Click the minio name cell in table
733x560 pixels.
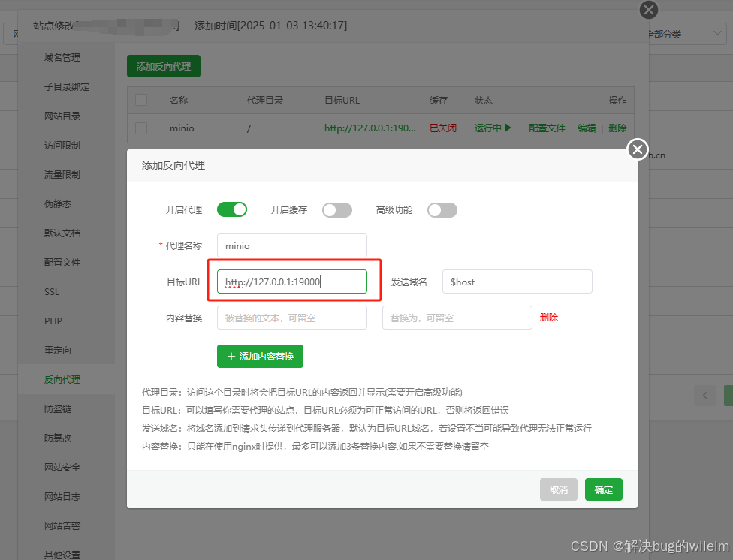(182, 128)
